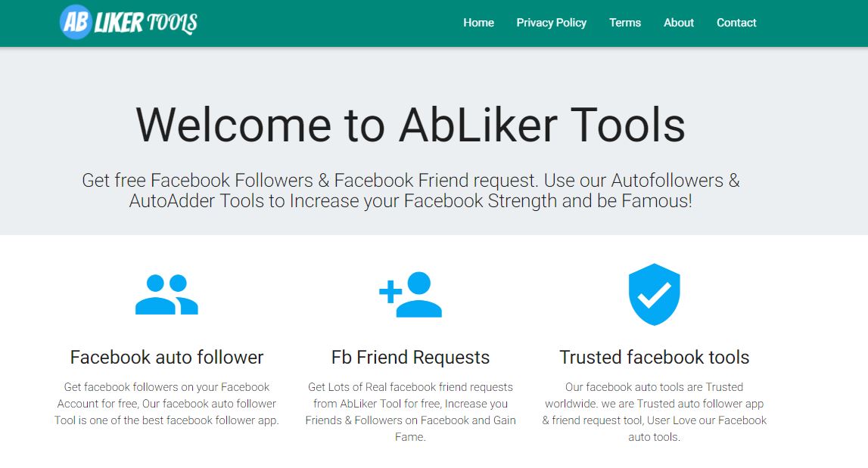
Task: Click the Trusted tools shield checkmark icon
Action: [x=654, y=293]
